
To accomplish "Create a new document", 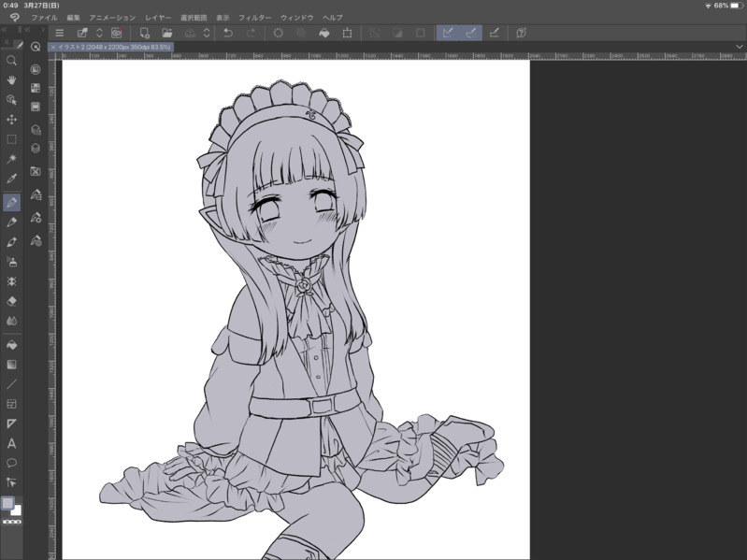I will tap(144, 33).
